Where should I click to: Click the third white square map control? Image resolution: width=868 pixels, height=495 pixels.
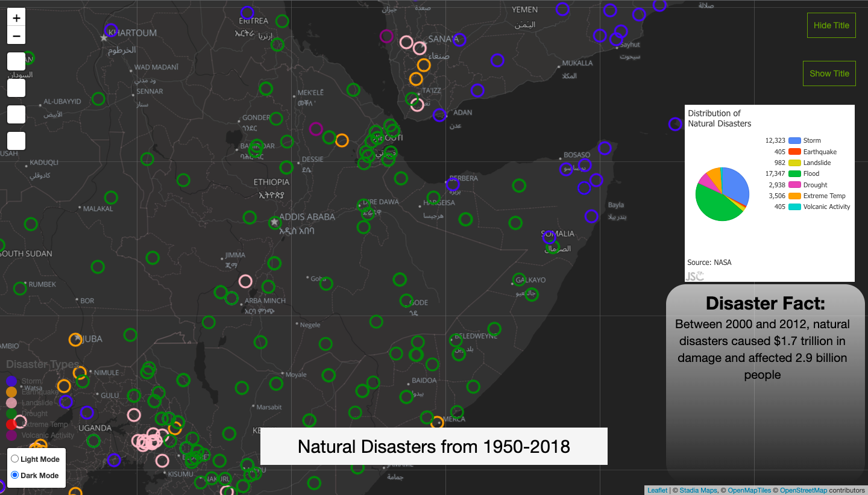16,114
